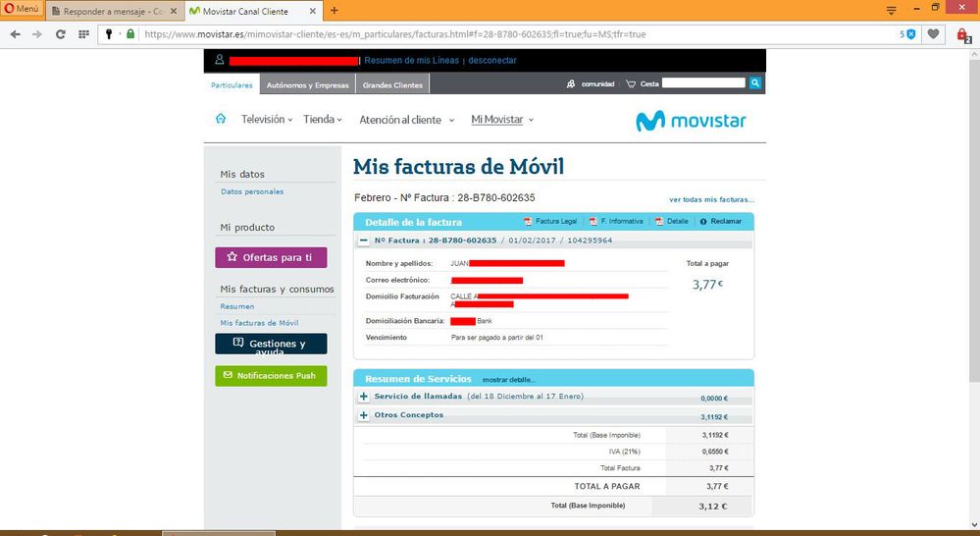Click the heart bookmark icon in address bar
The height and width of the screenshot is (536, 980).
click(x=934, y=33)
